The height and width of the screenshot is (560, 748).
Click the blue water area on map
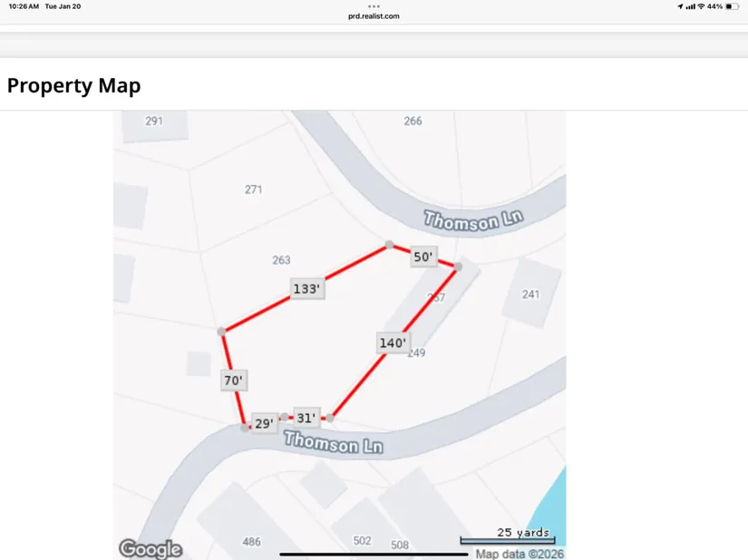pos(551,507)
